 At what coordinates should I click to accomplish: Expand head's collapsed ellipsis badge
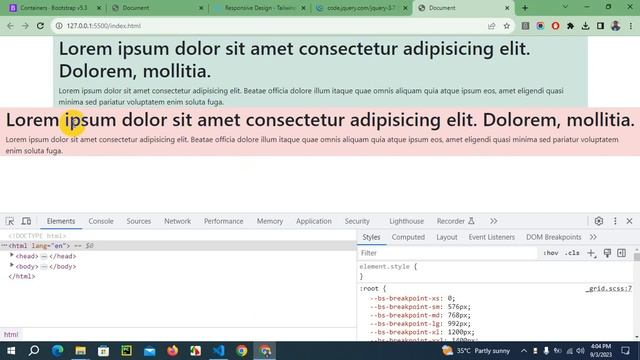(44, 256)
